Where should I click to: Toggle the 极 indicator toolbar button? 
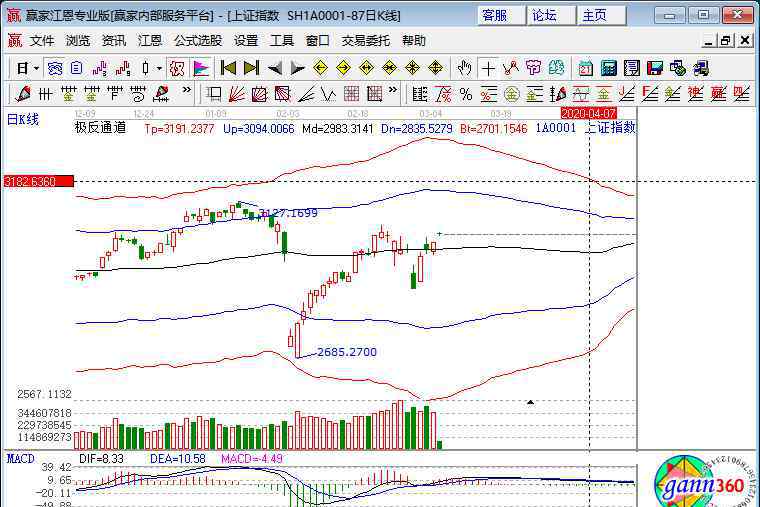tap(176, 68)
